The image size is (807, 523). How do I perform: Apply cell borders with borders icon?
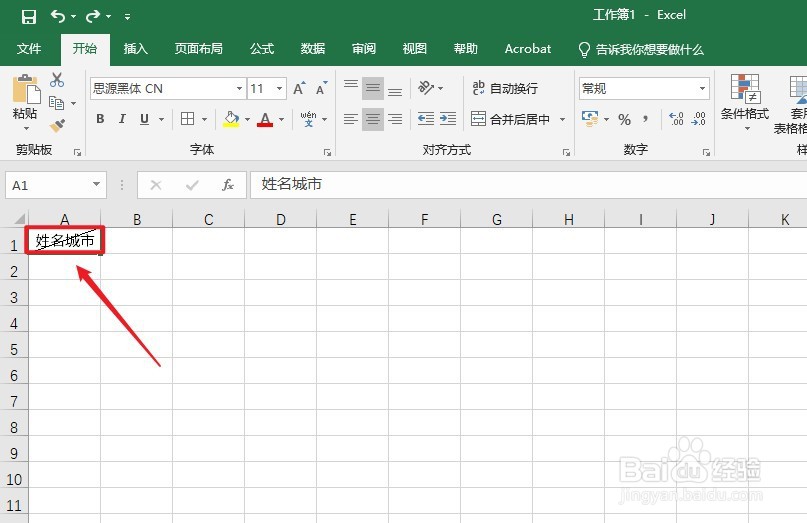point(187,119)
